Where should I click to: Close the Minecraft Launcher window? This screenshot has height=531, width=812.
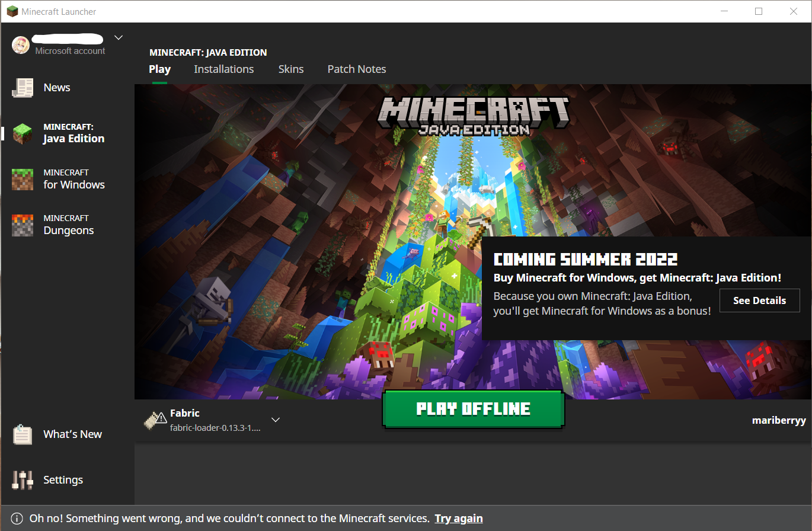tap(794, 11)
